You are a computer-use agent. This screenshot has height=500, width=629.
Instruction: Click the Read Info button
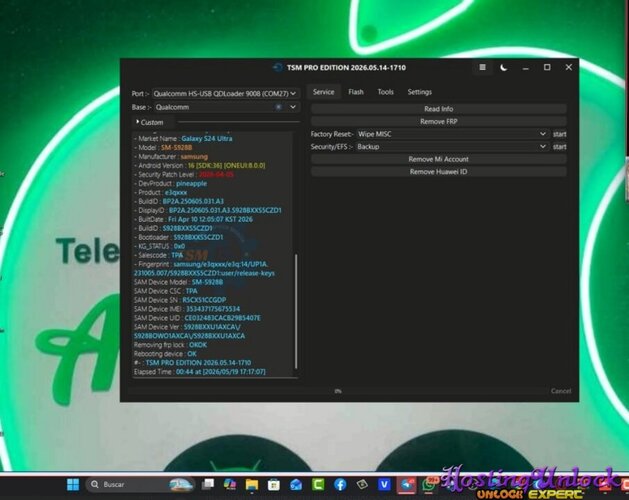click(x=438, y=109)
